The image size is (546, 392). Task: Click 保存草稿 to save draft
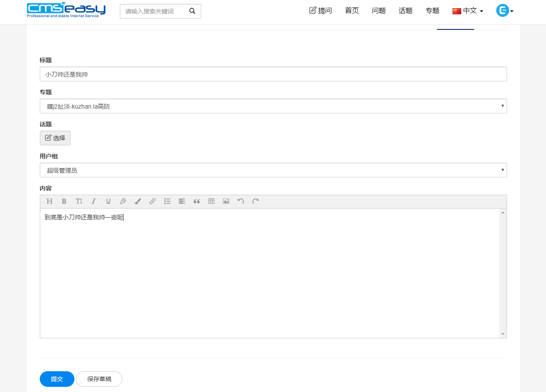click(x=99, y=379)
